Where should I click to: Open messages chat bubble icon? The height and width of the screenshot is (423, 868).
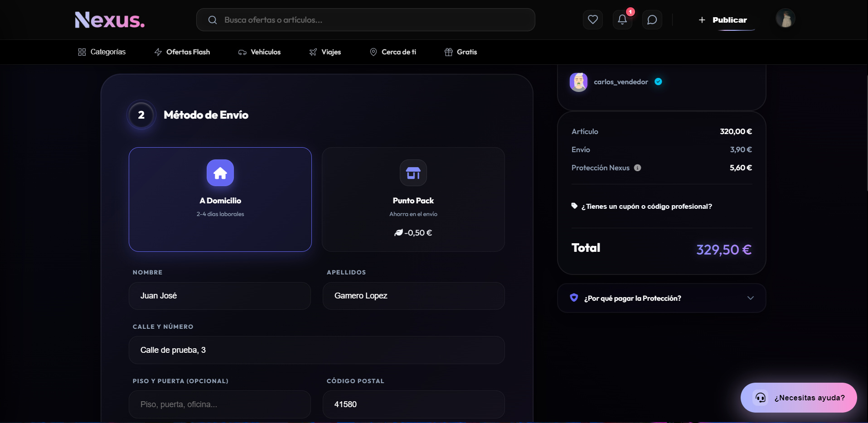652,19
